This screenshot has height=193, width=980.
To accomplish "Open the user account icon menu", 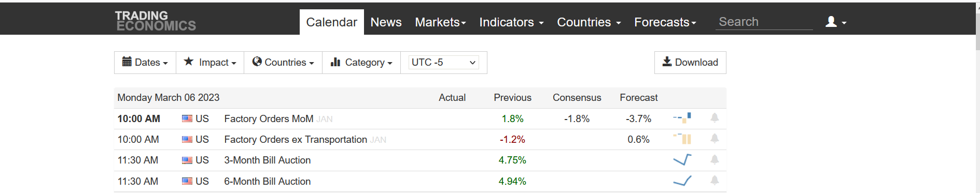I will pyautogui.click(x=836, y=22).
